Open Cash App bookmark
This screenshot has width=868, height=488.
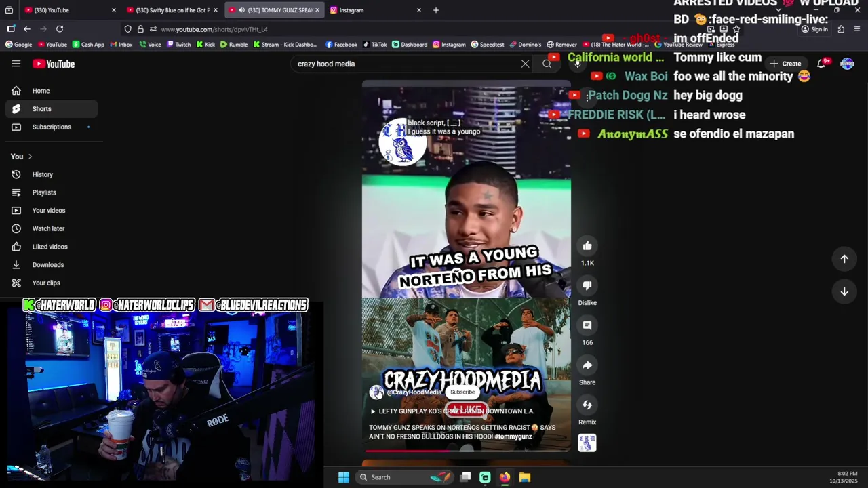[x=88, y=45]
